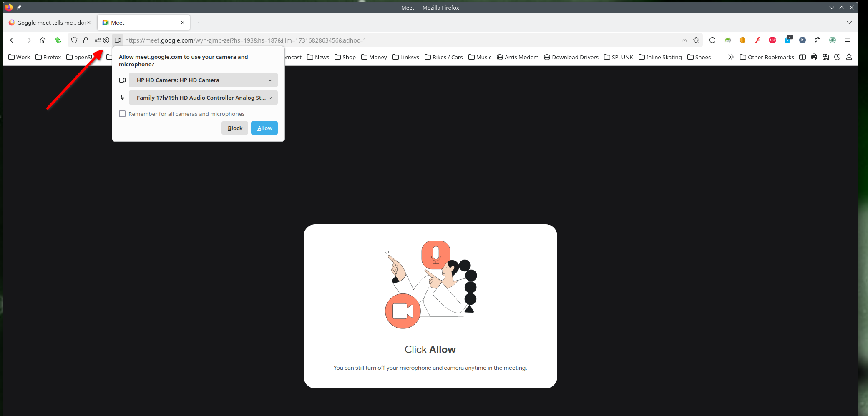The height and width of the screenshot is (416, 868).
Task: Open the site permissions sliders icon
Action: coord(97,40)
